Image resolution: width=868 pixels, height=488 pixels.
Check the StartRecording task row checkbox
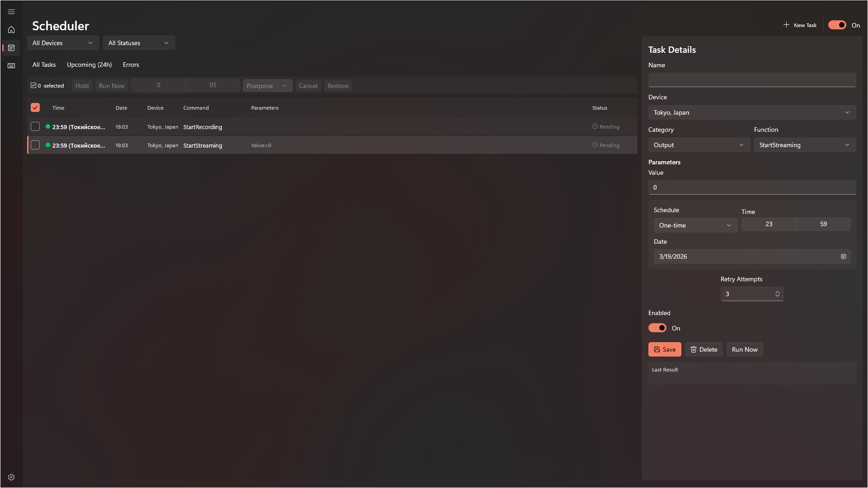[x=35, y=127]
